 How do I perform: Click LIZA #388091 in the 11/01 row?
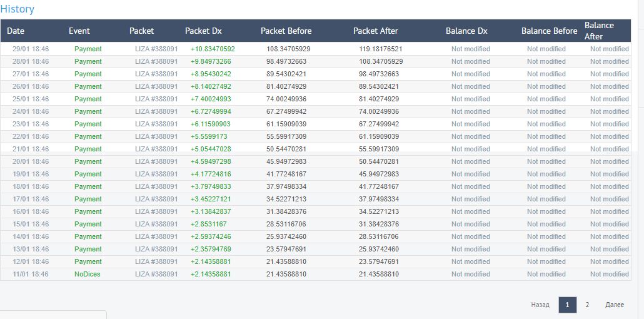(x=156, y=274)
